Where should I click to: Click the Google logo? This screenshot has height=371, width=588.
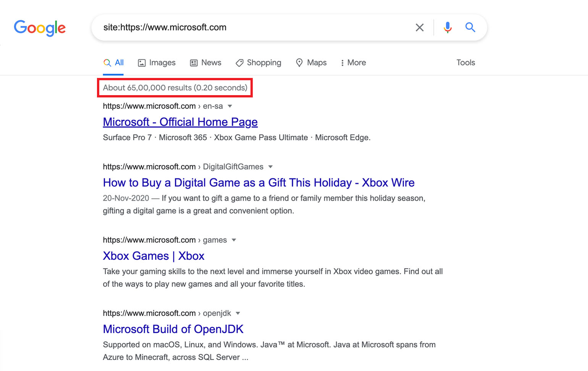coord(39,28)
